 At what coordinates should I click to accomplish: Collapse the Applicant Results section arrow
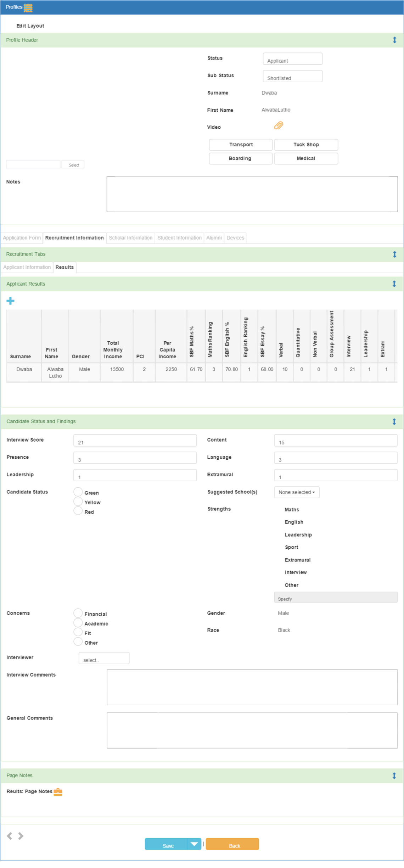pyautogui.click(x=394, y=284)
